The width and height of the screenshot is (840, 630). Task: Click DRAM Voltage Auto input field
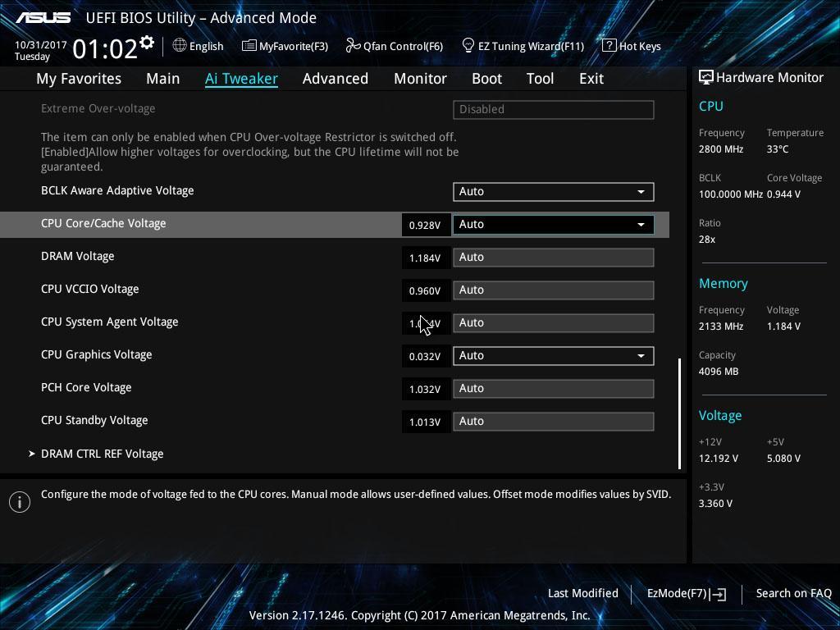tap(554, 257)
